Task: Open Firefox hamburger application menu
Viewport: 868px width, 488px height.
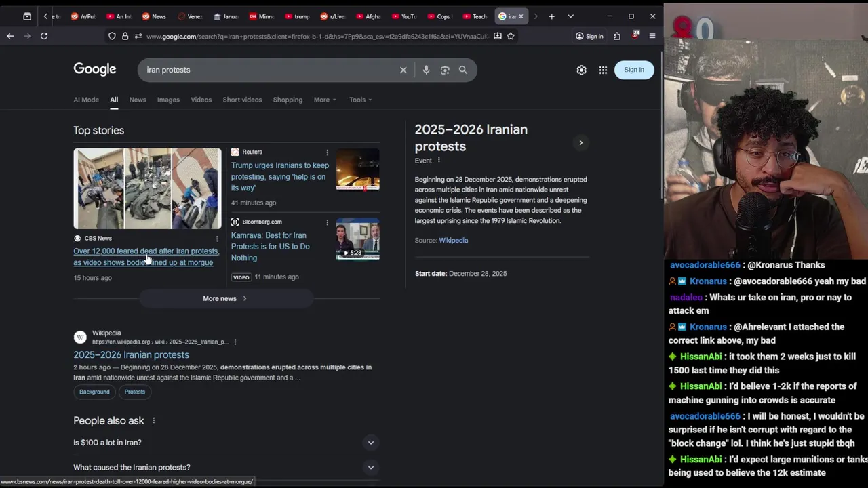Action: tap(652, 36)
